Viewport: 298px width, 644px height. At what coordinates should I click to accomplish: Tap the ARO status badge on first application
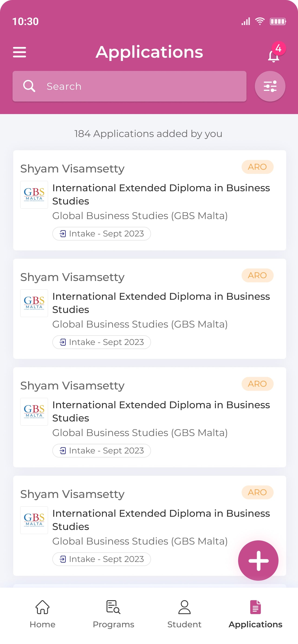click(257, 167)
